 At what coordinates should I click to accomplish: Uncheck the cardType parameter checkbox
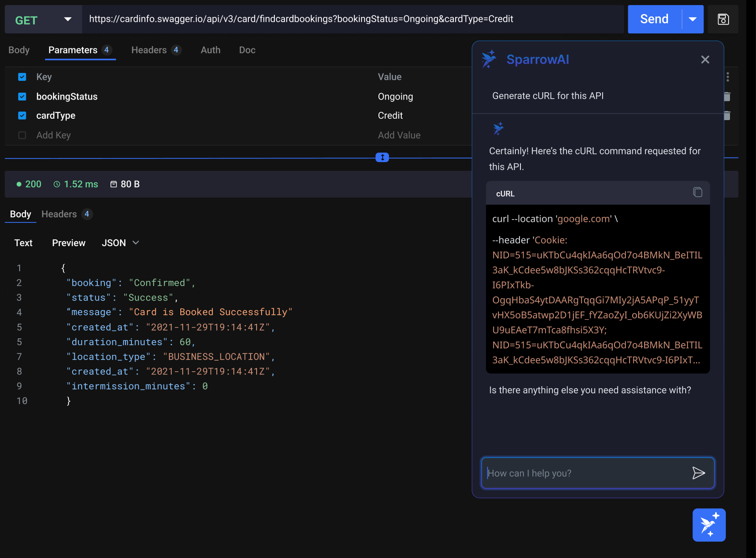22,116
